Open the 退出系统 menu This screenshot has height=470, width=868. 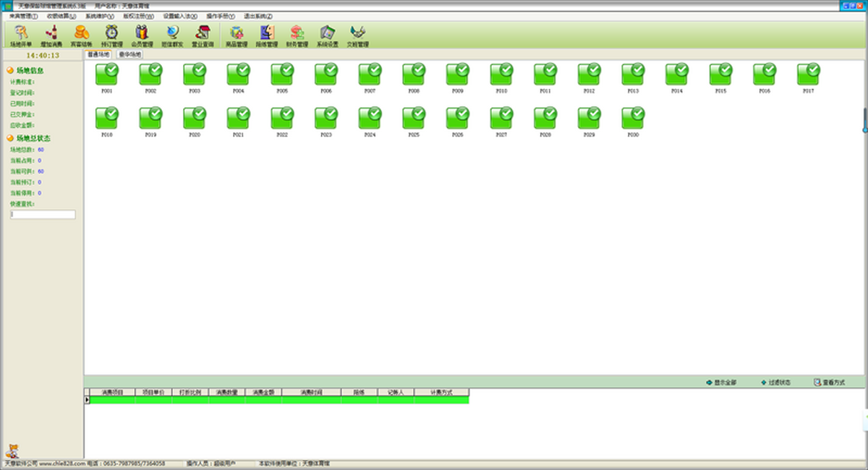click(258, 16)
